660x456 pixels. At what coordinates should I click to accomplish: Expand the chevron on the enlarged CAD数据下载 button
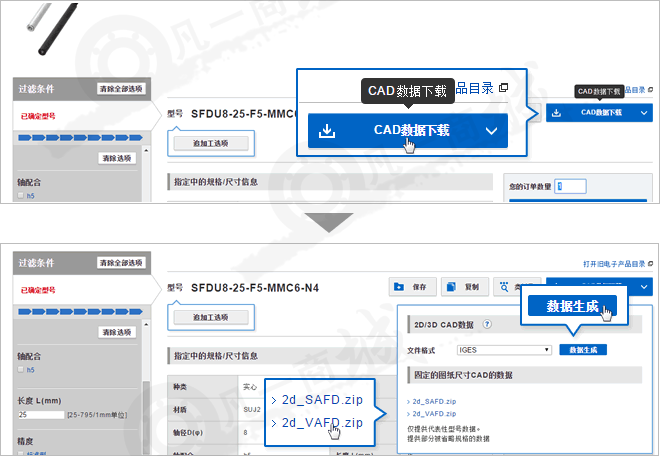490,131
